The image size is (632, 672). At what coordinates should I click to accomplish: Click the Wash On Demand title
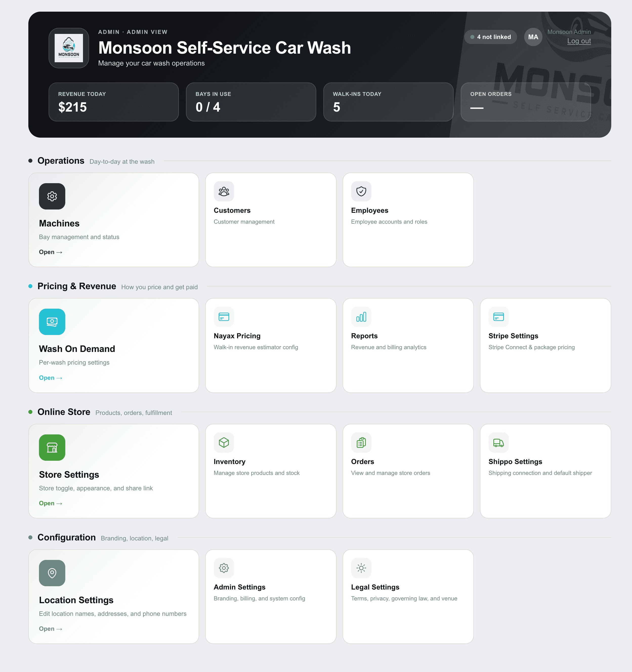[77, 349]
